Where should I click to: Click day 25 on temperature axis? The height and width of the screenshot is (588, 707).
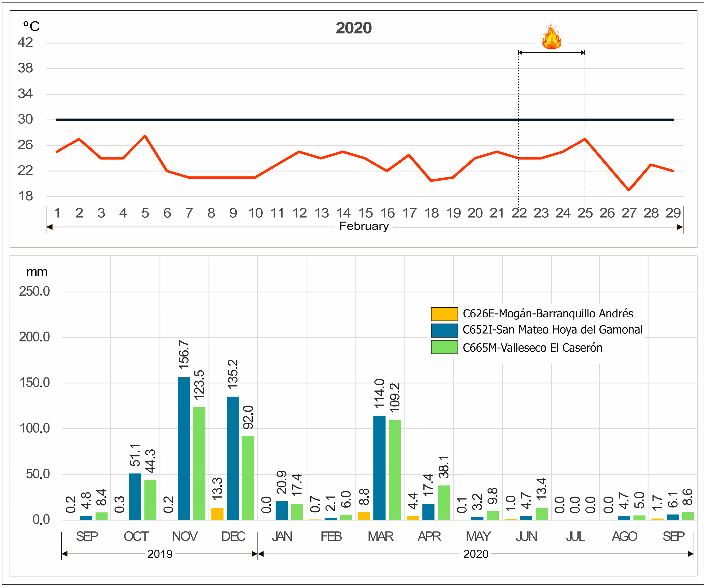[x=585, y=213]
